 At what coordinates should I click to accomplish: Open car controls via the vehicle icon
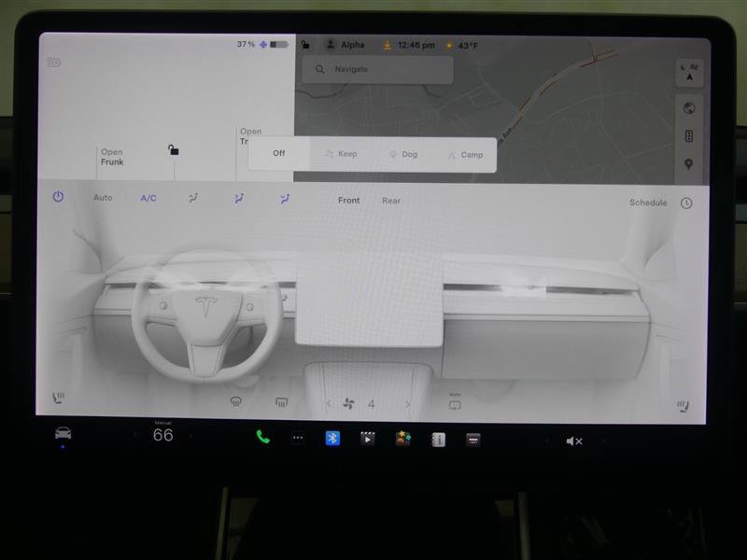(x=63, y=438)
